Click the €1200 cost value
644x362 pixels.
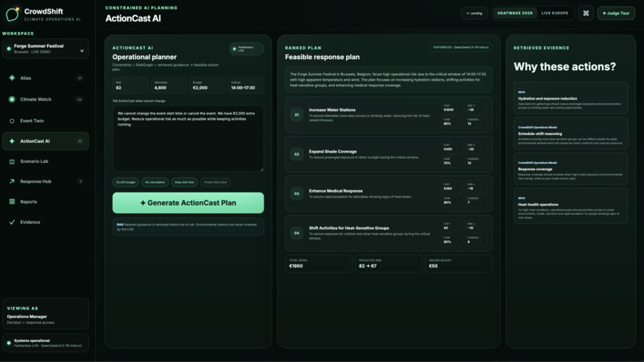click(448, 109)
